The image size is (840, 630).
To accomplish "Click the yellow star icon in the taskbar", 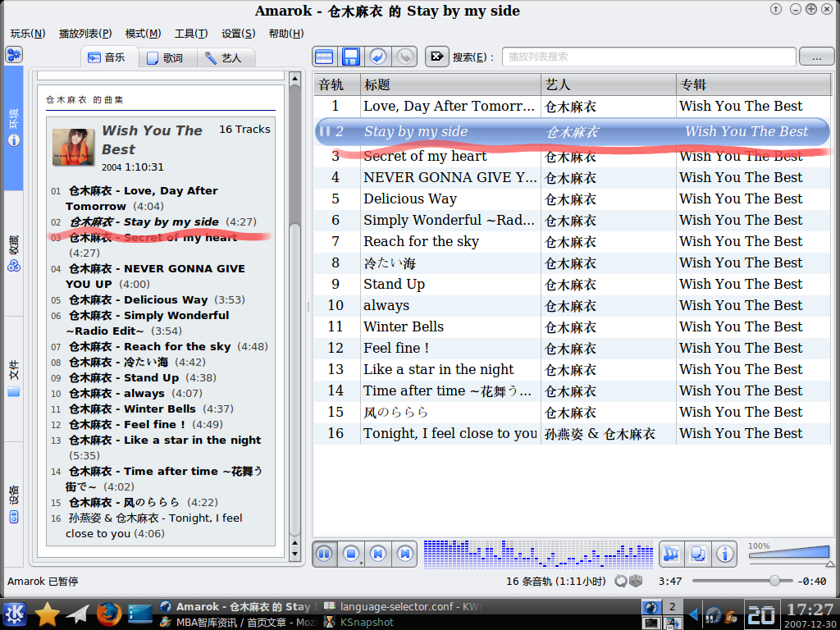I will pyautogui.click(x=47, y=614).
